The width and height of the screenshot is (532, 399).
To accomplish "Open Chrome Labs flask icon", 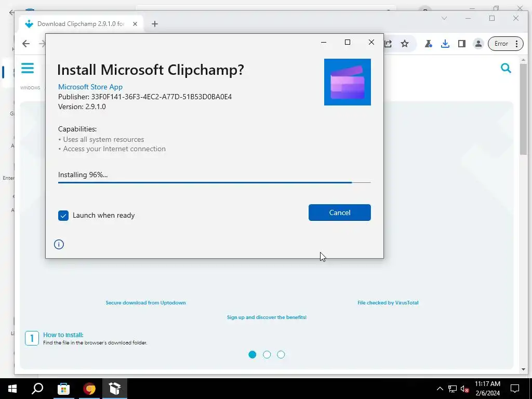I will [428, 44].
